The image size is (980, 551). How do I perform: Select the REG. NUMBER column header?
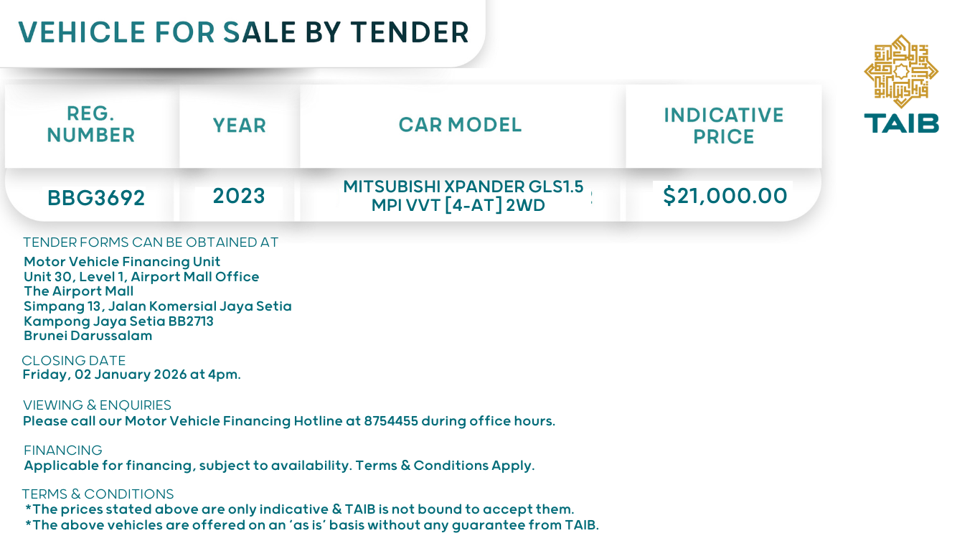(91, 124)
